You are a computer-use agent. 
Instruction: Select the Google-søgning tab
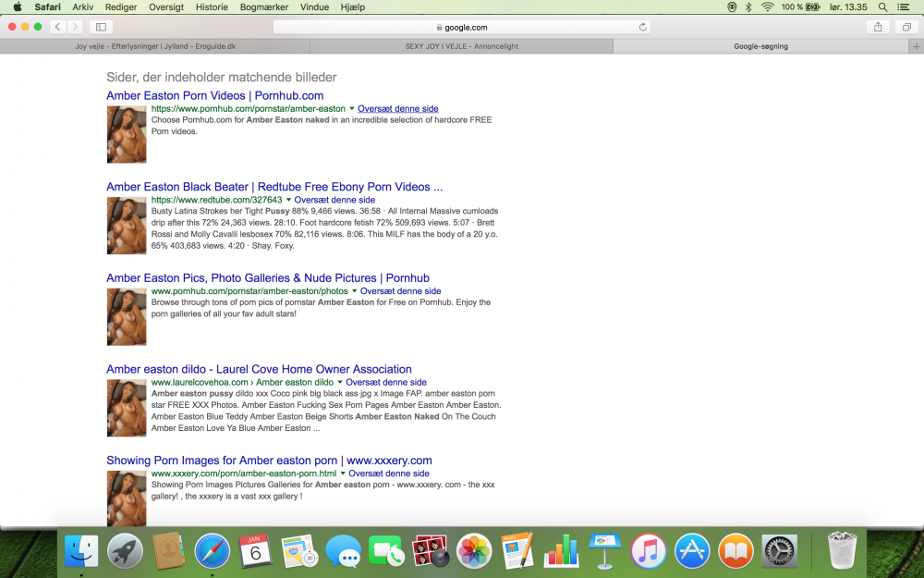(x=760, y=46)
